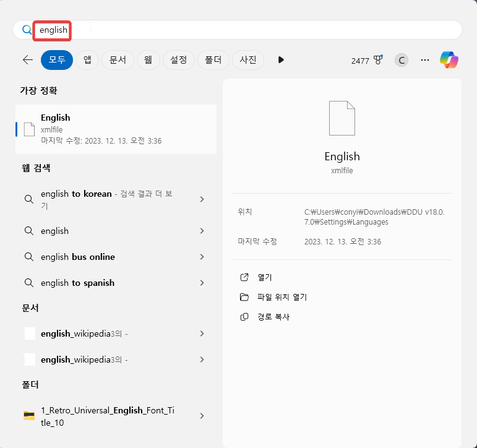Image resolution: width=477 pixels, height=448 pixels.
Task: Click the file location path text
Action: [x=374, y=217]
